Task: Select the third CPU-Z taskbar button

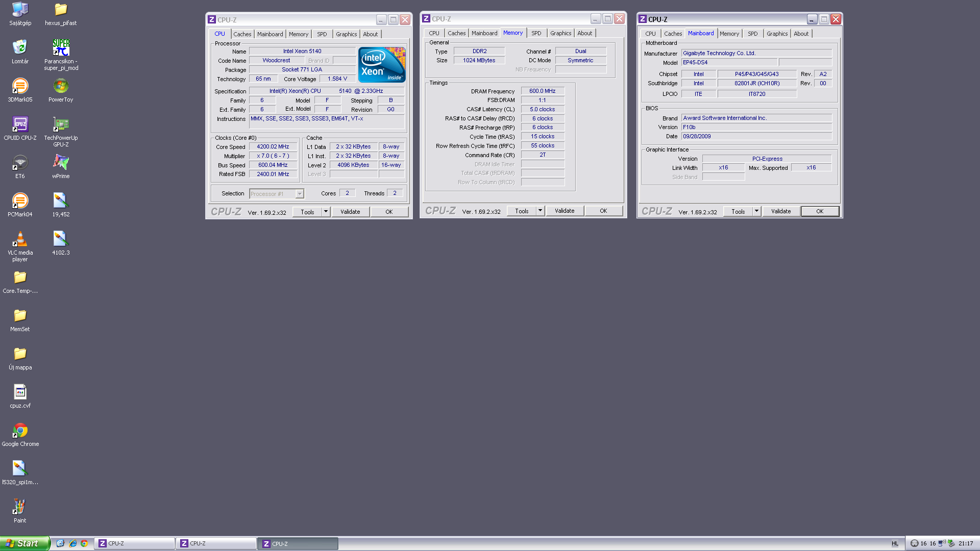Action: tap(299, 544)
